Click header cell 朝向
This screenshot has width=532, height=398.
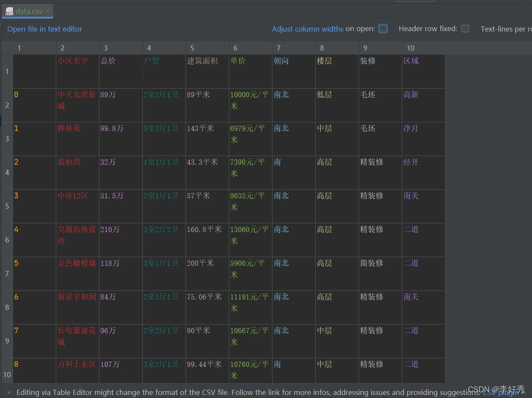point(294,71)
